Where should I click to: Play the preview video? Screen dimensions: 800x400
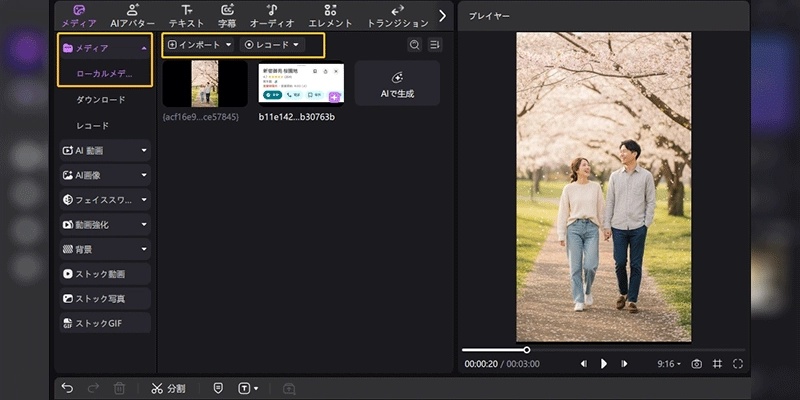(x=604, y=364)
